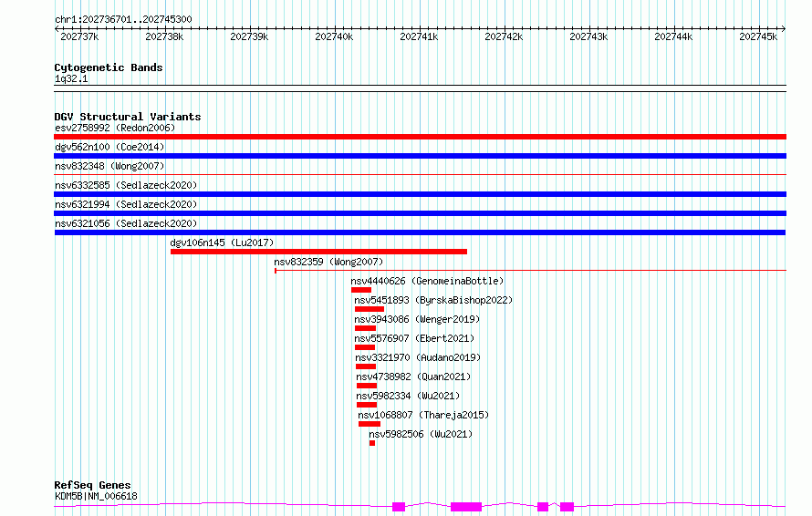The width and height of the screenshot is (812, 516).
Task: Click the red nsv1068807 variant bar
Action: (x=370, y=424)
